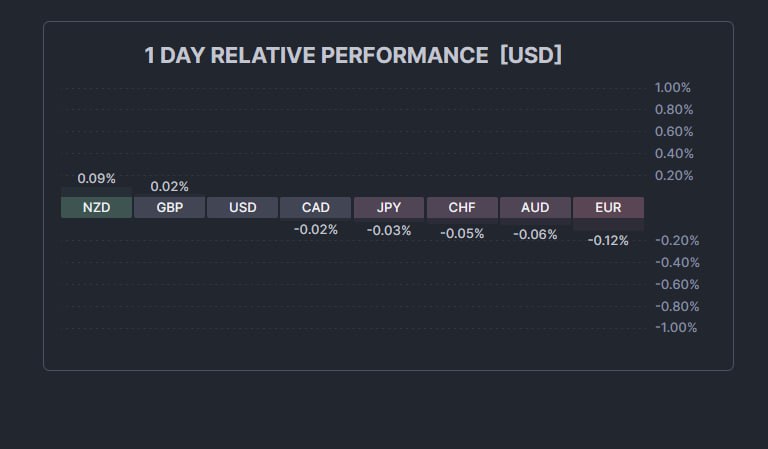Select the CAD currency bar
The image size is (768, 449).
pyautogui.click(x=315, y=208)
